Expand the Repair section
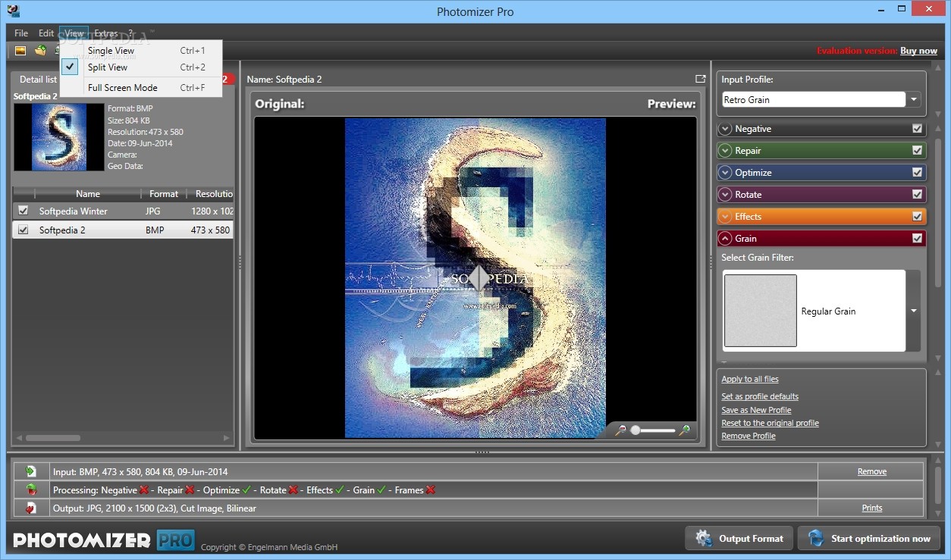951x560 pixels. (x=726, y=151)
